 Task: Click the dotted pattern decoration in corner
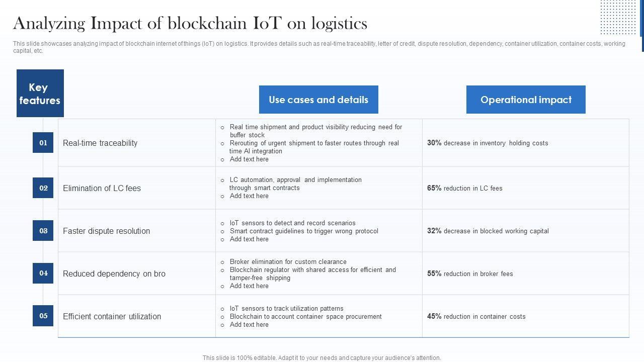[x=618, y=16]
